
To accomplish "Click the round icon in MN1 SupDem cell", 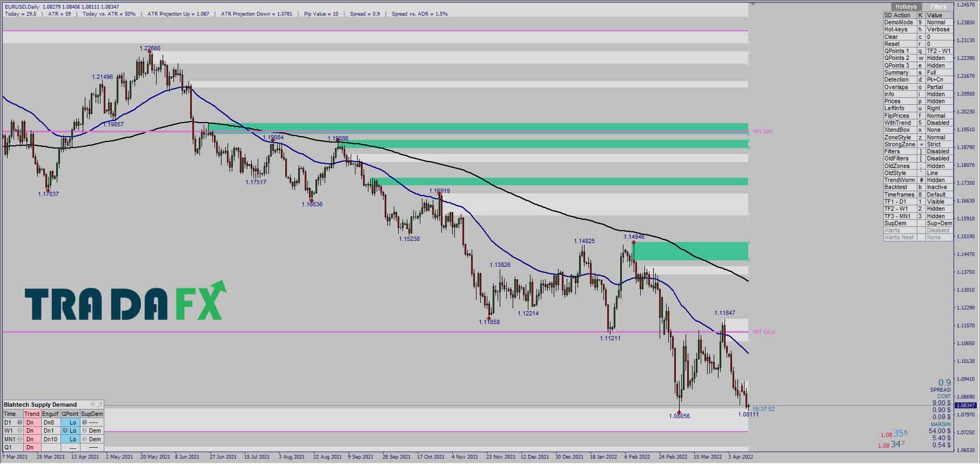I will point(84,439).
